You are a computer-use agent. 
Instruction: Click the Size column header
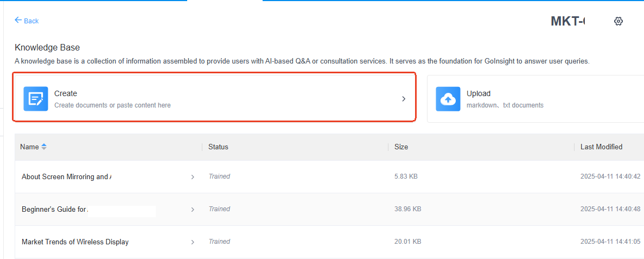pos(401,147)
